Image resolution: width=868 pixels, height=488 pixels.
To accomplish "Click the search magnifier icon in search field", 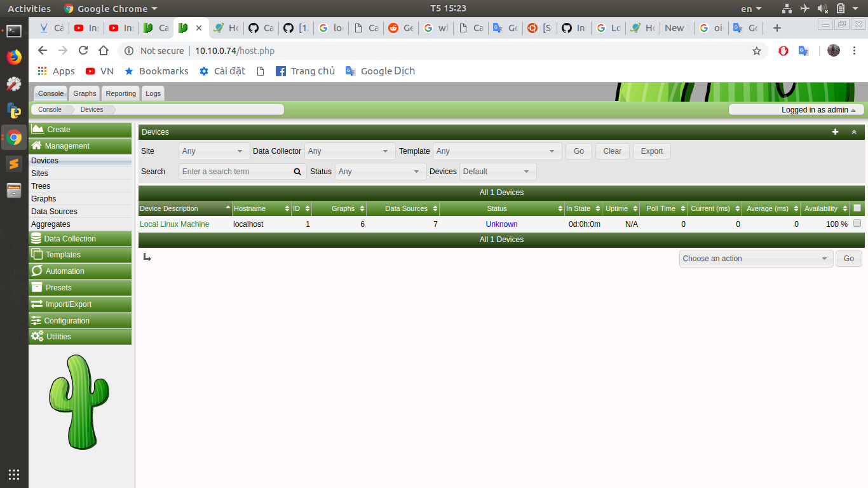I will (x=297, y=171).
